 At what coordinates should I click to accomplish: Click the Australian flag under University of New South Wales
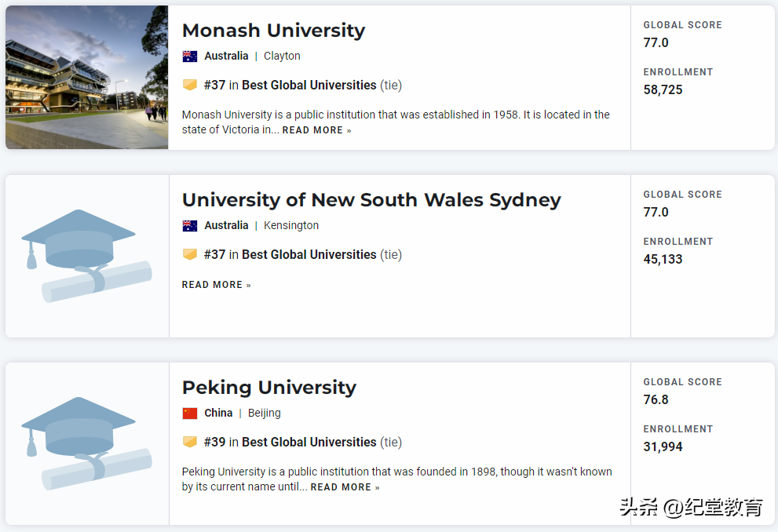click(x=190, y=226)
